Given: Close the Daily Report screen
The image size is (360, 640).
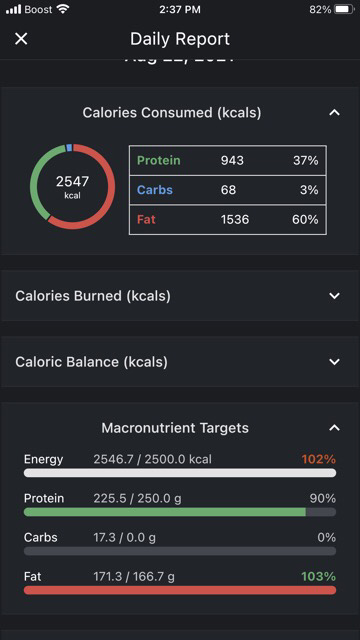Looking at the screenshot, I should tap(21, 39).
